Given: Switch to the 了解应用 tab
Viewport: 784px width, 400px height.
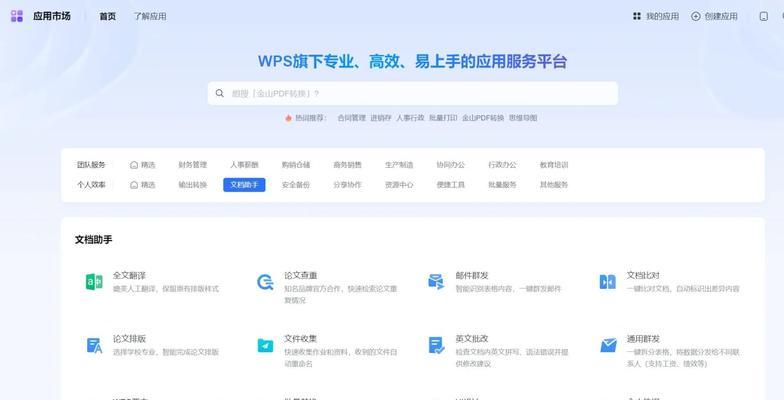Looking at the screenshot, I should [x=150, y=16].
